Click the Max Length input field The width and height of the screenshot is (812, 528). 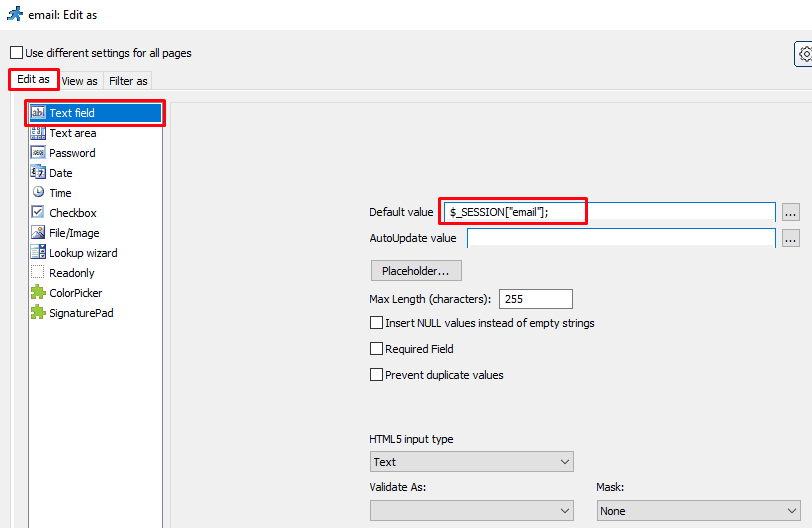[537, 299]
